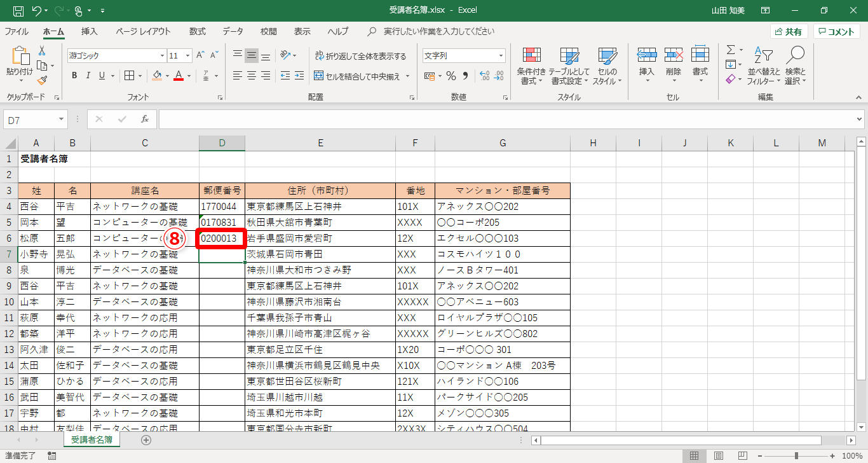The width and height of the screenshot is (868, 463).
Task: Click the decrease indent icon
Action: point(286,76)
